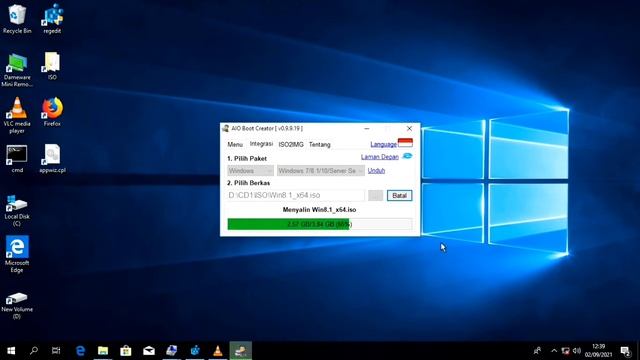This screenshot has width=640, height=360.
Task: Click the Indonesian flag language icon
Action: click(x=405, y=143)
